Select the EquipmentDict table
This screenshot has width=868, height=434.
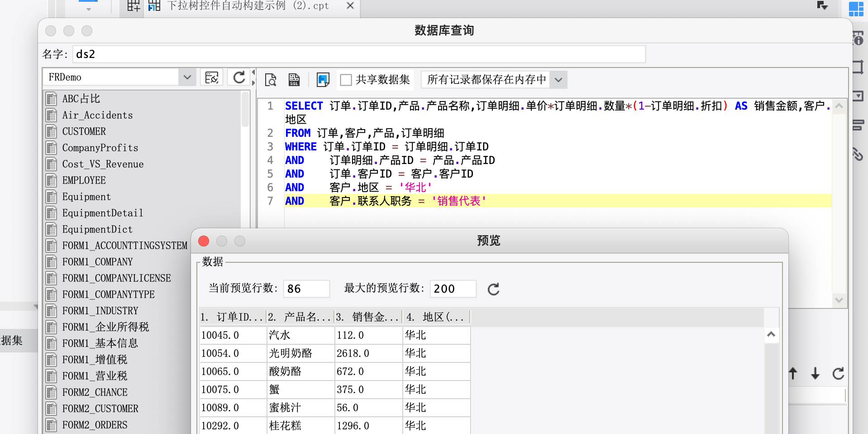click(143, 229)
